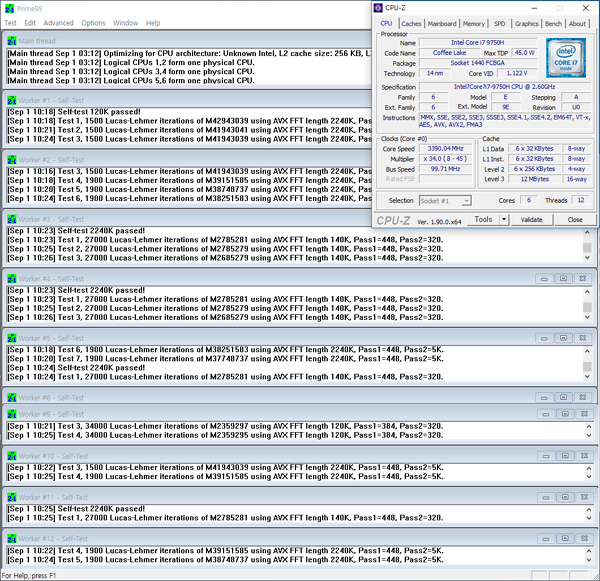Click the Threads value 12 in CPU-Z

pos(580,200)
